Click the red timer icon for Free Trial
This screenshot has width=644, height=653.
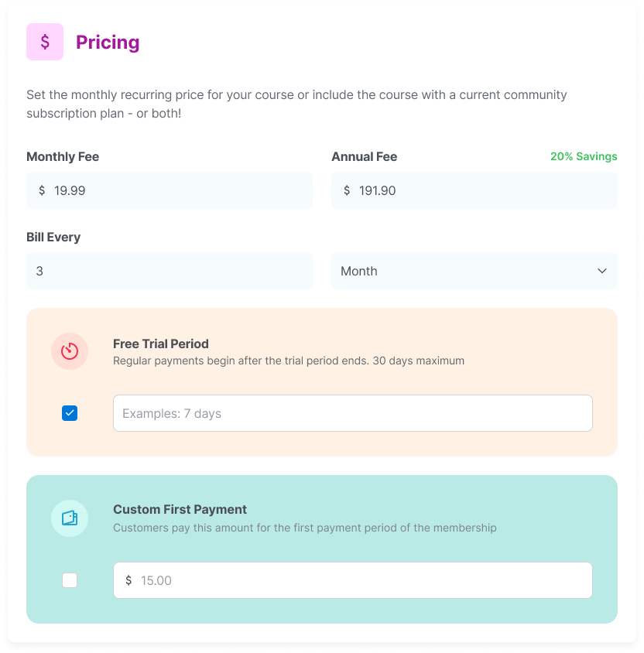(70, 351)
